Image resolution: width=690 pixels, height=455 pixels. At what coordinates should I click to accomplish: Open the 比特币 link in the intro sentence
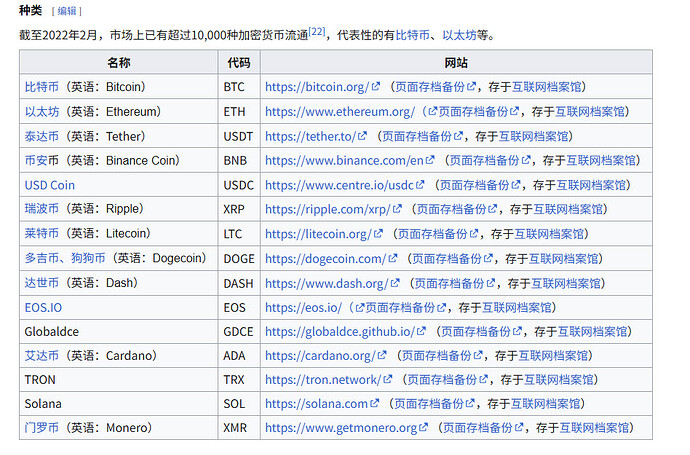(x=413, y=35)
